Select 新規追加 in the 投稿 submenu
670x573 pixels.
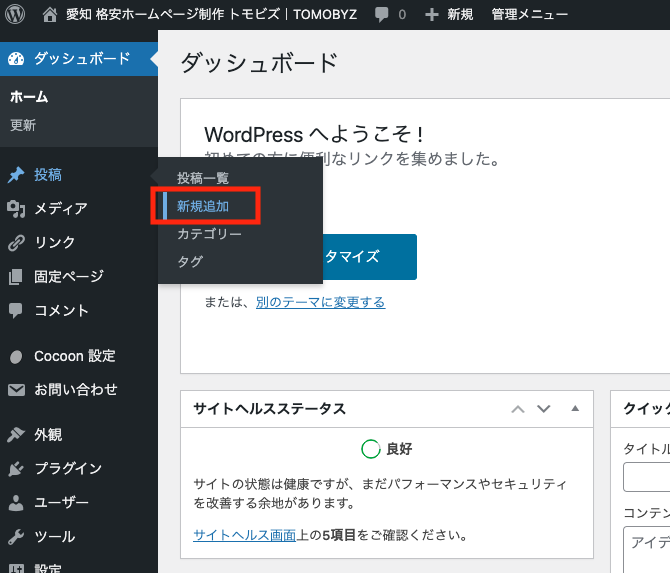[x=203, y=206]
